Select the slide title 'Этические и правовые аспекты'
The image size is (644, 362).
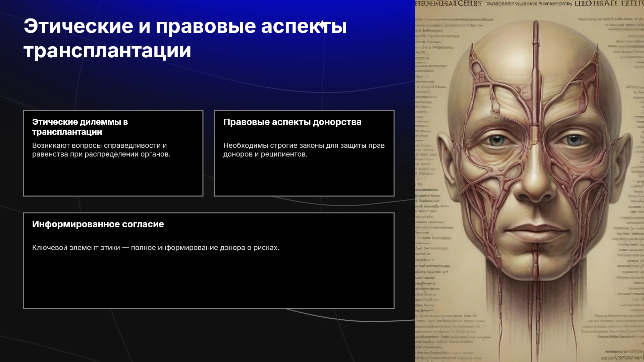[185, 26]
